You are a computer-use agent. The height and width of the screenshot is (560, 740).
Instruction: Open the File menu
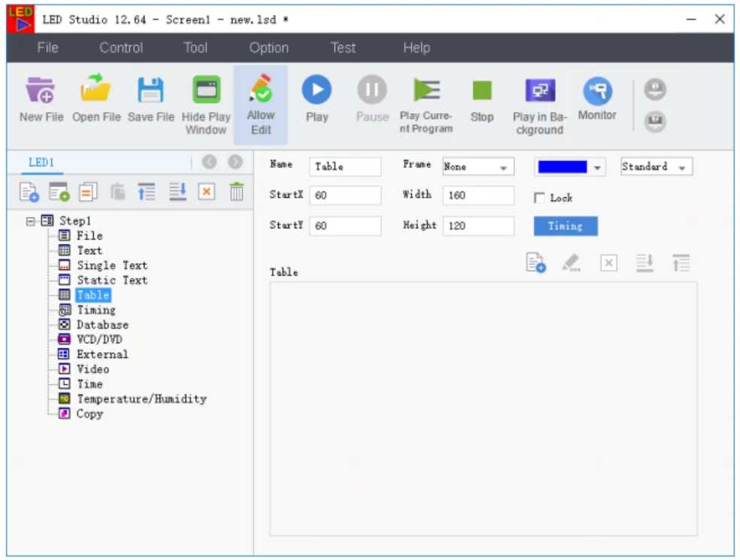[47, 47]
